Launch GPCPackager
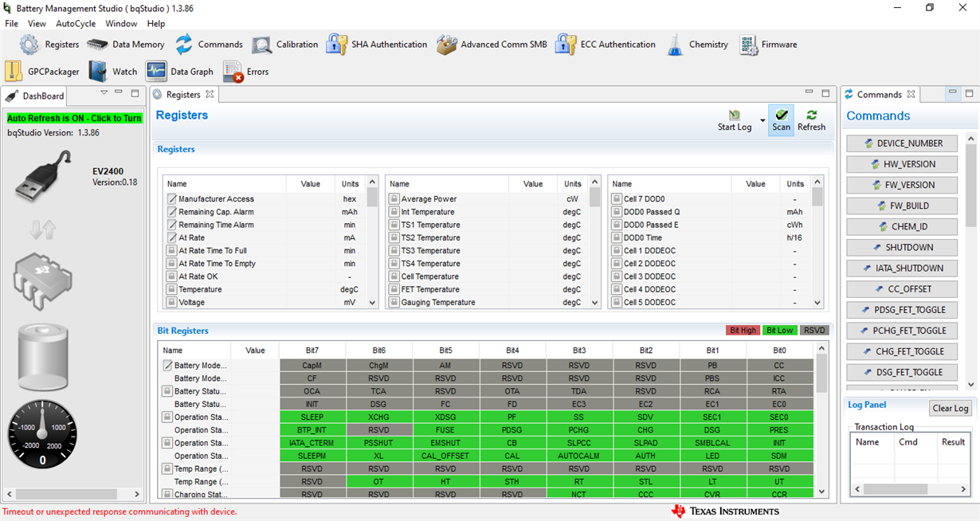Image resolution: width=980 pixels, height=521 pixels. click(x=42, y=72)
